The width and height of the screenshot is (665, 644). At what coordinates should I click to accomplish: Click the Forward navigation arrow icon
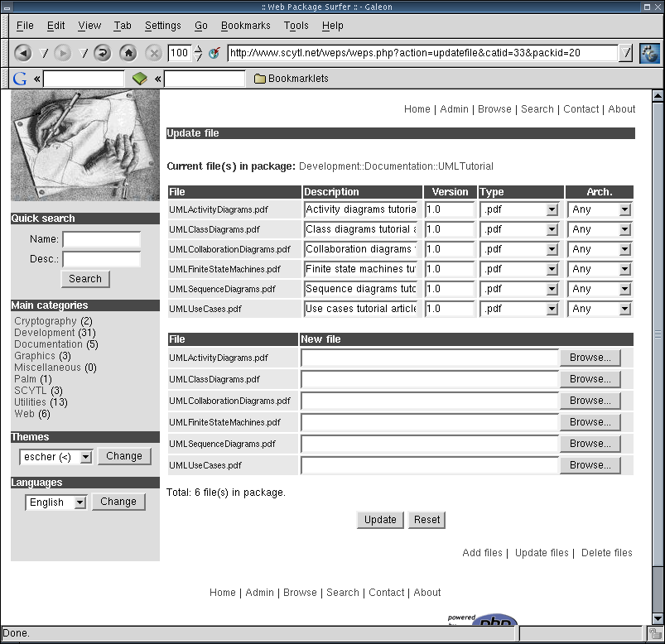[63, 53]
